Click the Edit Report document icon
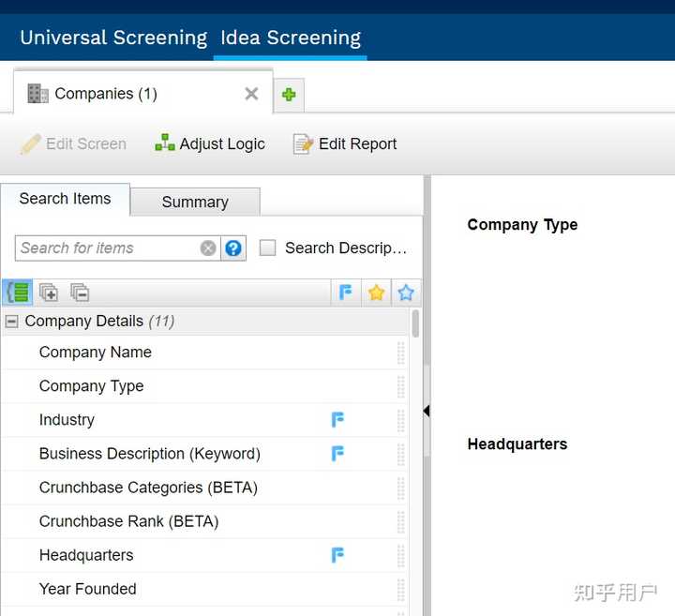This screenshot has height=616, width=675. (303, 143)
